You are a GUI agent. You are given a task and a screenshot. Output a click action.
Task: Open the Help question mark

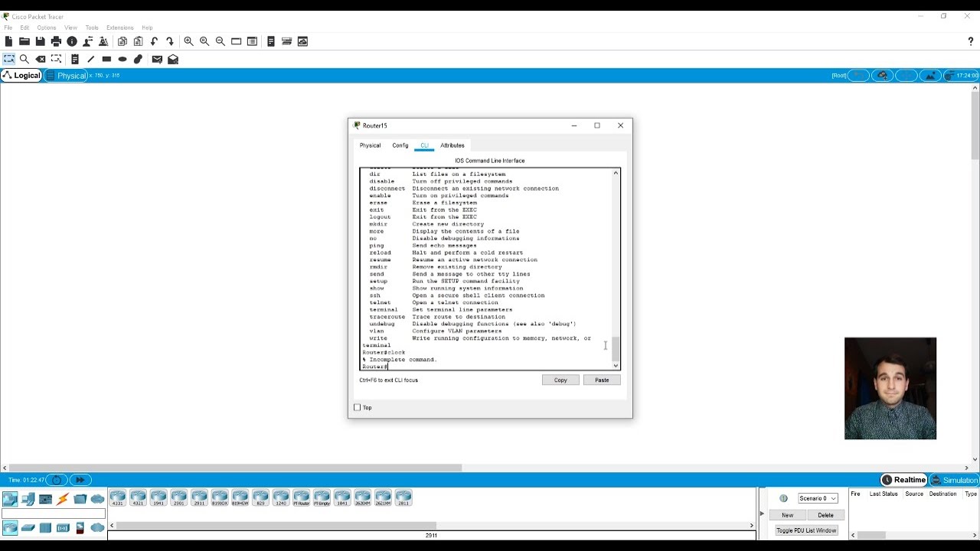[x=971, y=41]
